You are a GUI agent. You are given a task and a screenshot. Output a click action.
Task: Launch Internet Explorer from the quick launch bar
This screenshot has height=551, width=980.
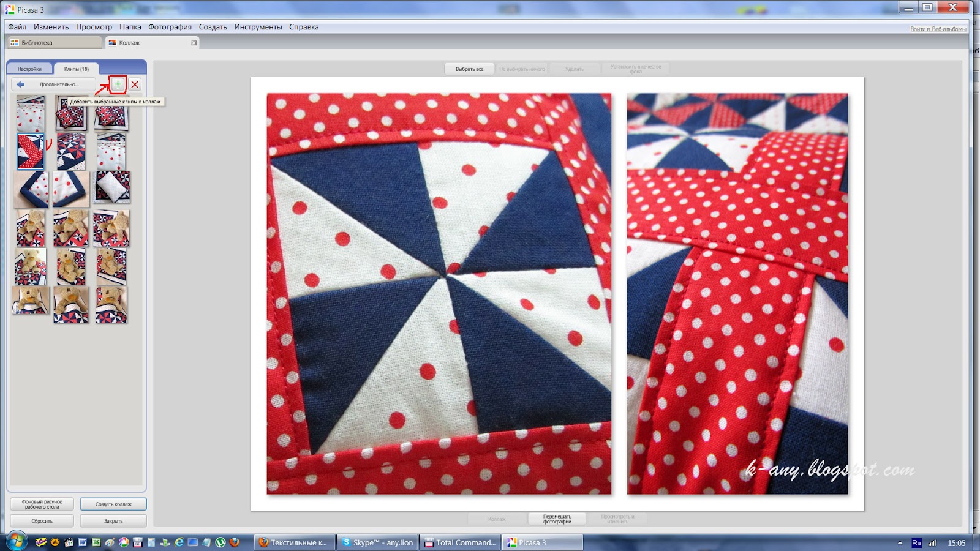click(179, 542)
